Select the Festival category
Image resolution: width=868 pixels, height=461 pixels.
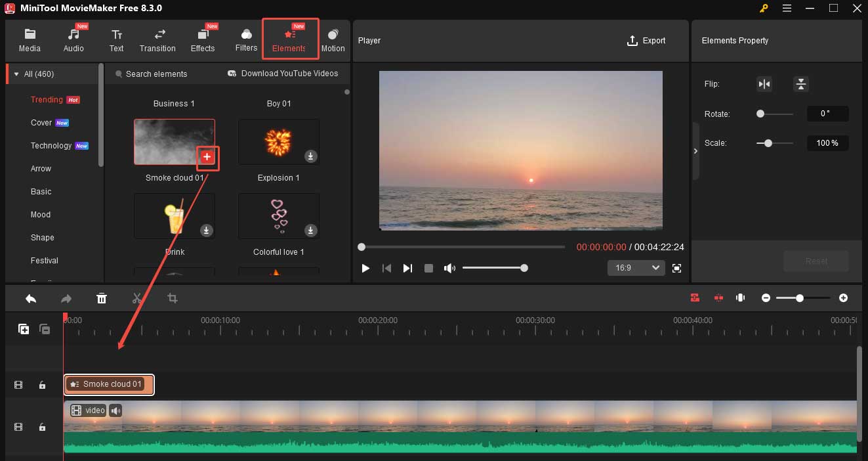(x=45, y=261)
